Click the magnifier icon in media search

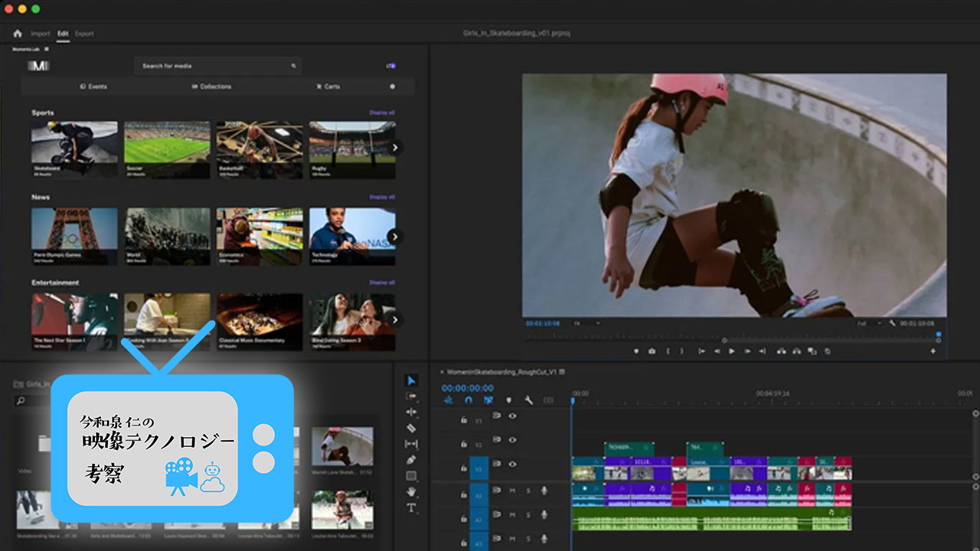click(x=293, y=66)
